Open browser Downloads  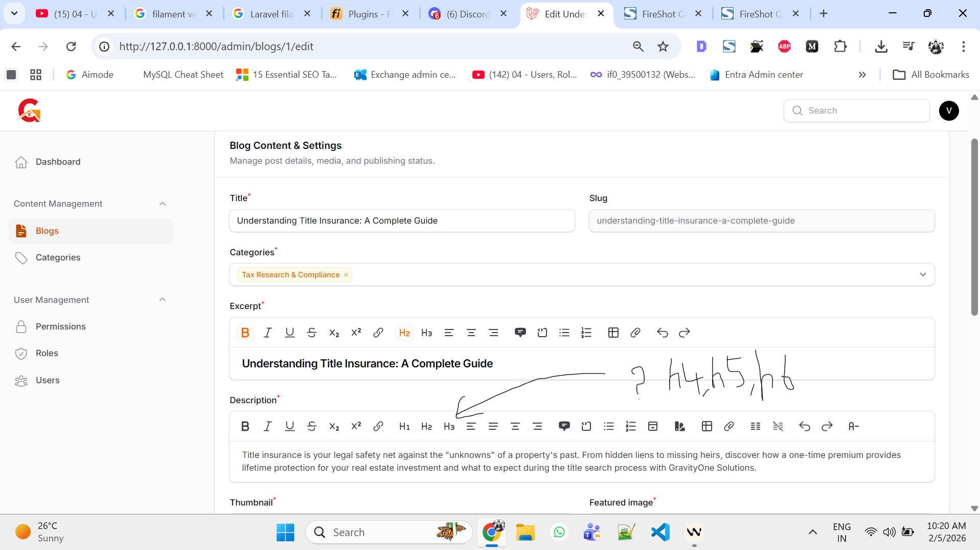click(881, 47)
